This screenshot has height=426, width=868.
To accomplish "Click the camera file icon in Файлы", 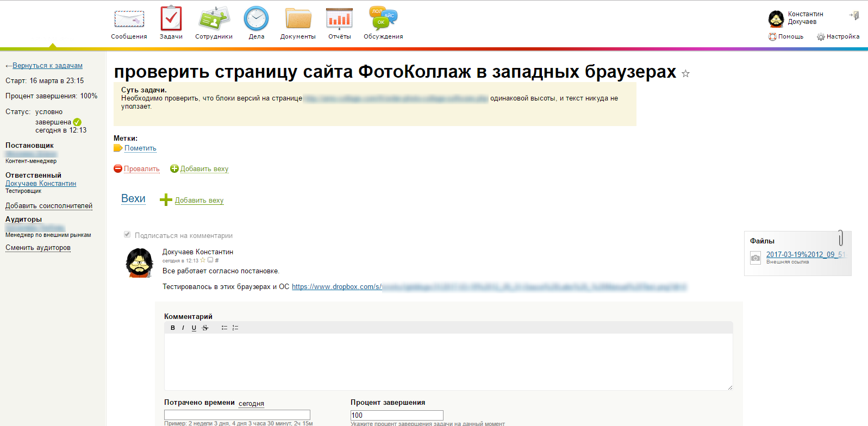I will pyautogui.click(x=755, y=258).
